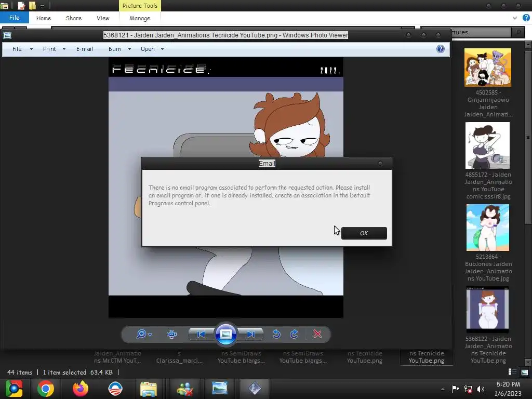Switch Explorer to details view icon

coord(512,372)
